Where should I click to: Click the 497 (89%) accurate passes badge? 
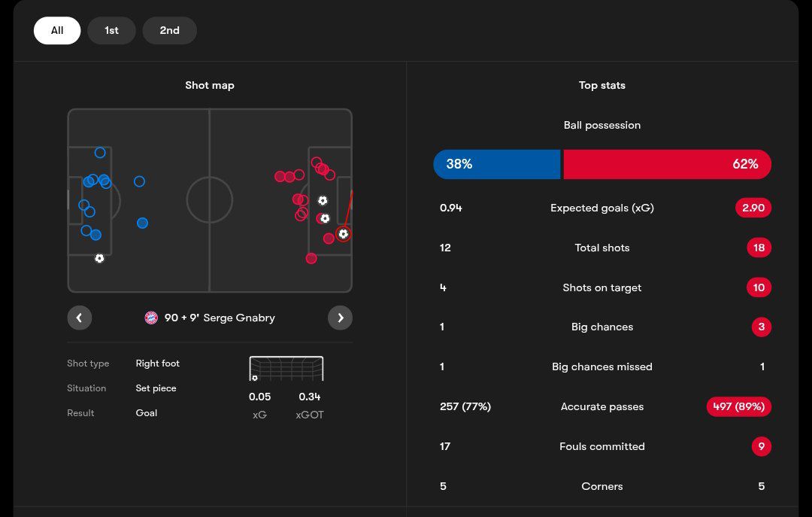(738, 406)
